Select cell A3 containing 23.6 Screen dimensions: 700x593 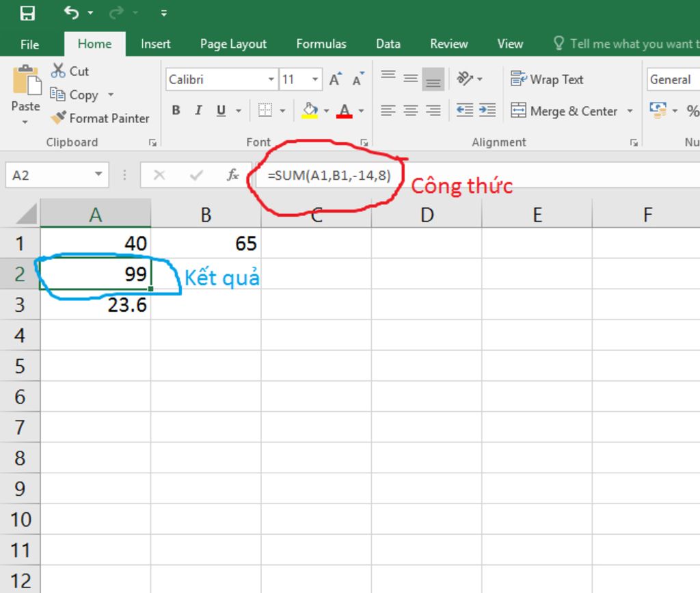click(96, 304)
